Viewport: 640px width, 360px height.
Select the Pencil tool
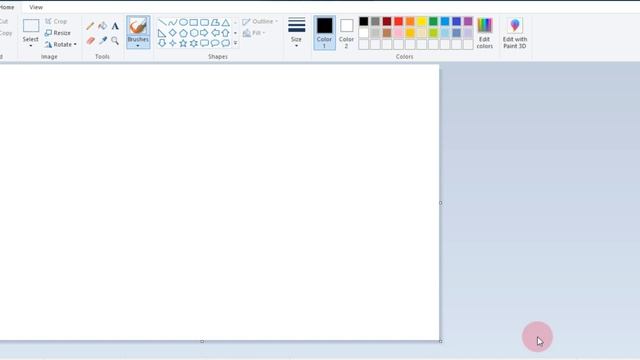pyautogui.click(x=90, y=26)
